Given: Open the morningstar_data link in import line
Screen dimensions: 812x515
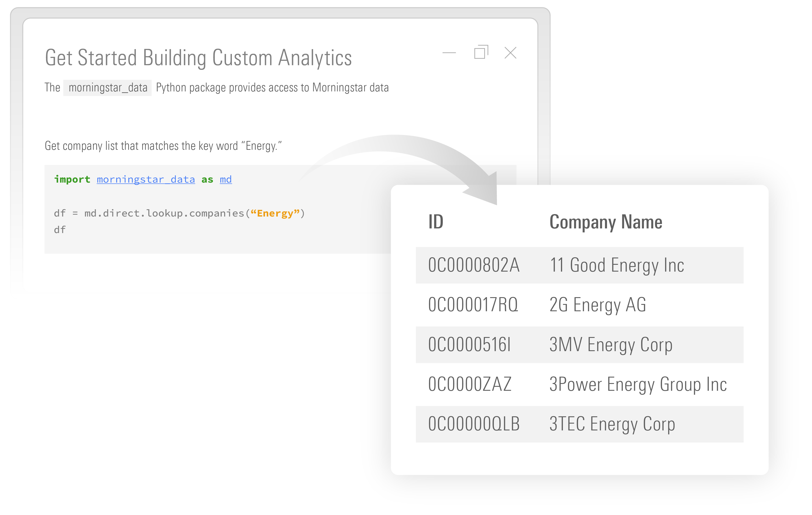Looking at the screenshot, I should tap(146, 179).
